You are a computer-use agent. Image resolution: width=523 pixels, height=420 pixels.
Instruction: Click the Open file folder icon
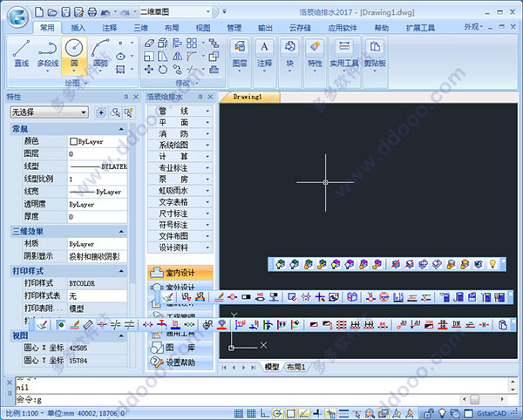coord(52,13)
